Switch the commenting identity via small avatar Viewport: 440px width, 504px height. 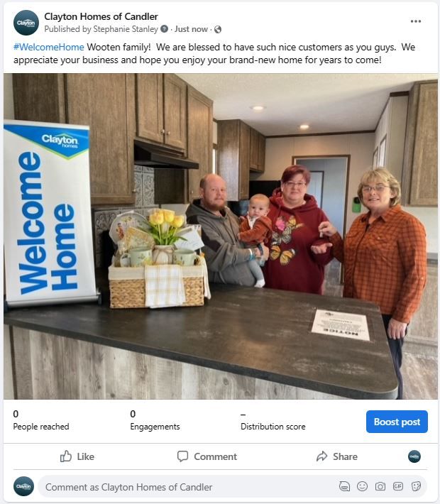click(x=414, y=456)
